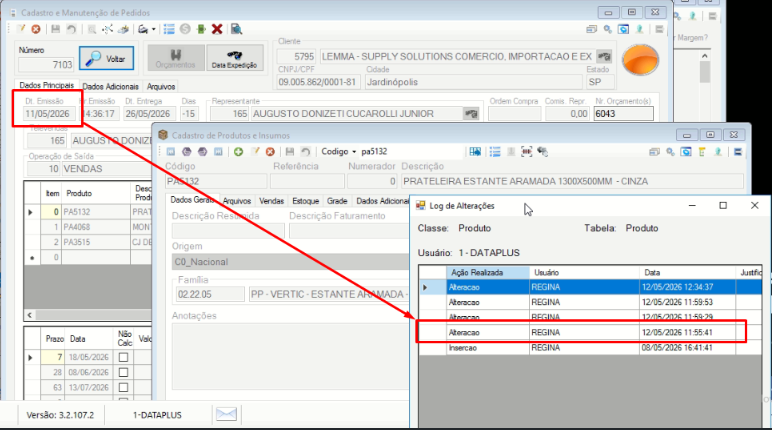The width and height of the screenshot is (772, 430).
Task: Select log row dated 12/05/2026 11:55:41
Action: [x=590, y=332]
